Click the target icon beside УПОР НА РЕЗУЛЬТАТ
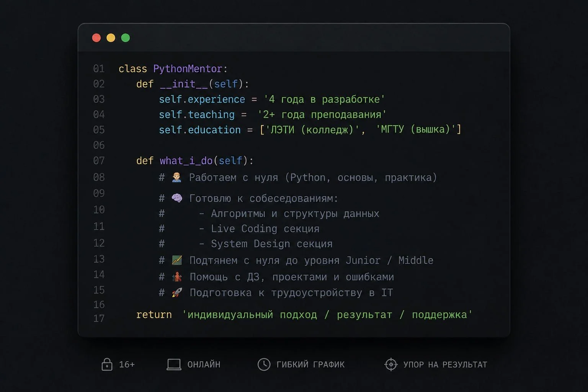588x392 pixels. pos(391,364)
